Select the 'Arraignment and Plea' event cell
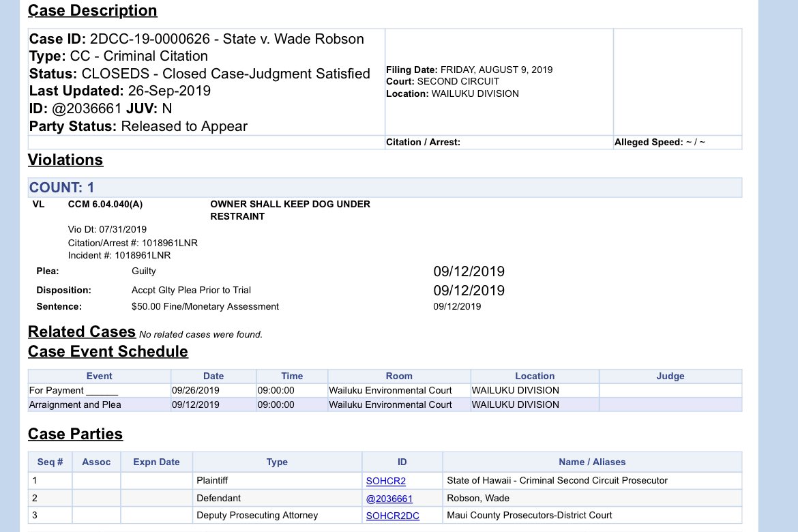798x532 pixels. [100, 404]
